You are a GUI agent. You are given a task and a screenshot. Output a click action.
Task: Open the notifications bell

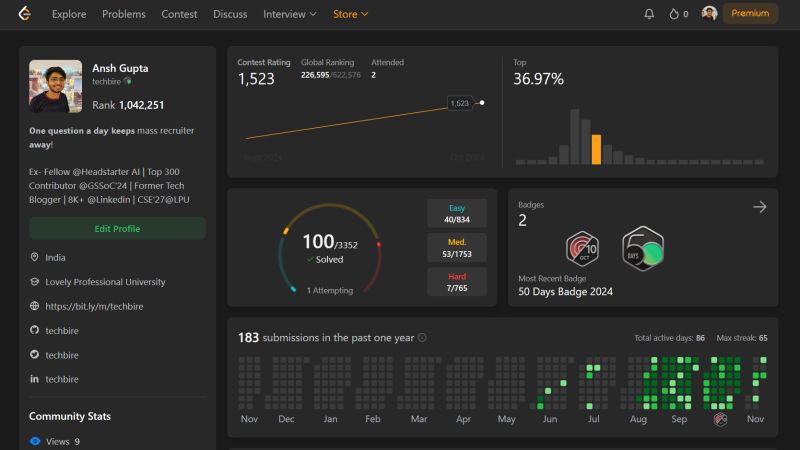649,14
